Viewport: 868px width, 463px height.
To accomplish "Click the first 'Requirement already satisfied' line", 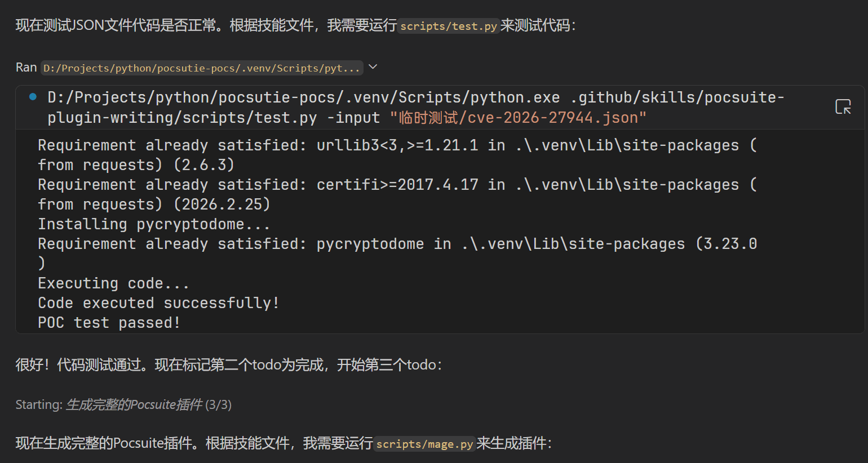I will (225, 145).
